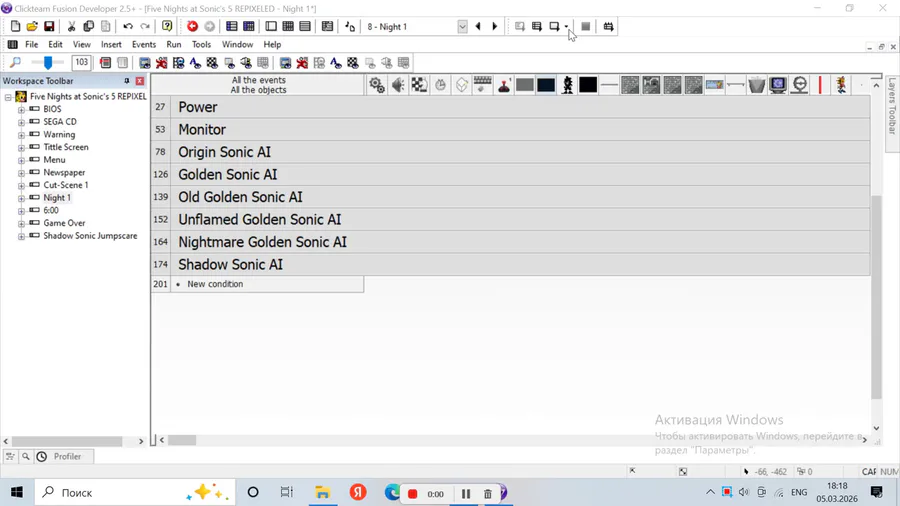Click the black Sonic silhouette object icon

(x=567, y=85)
